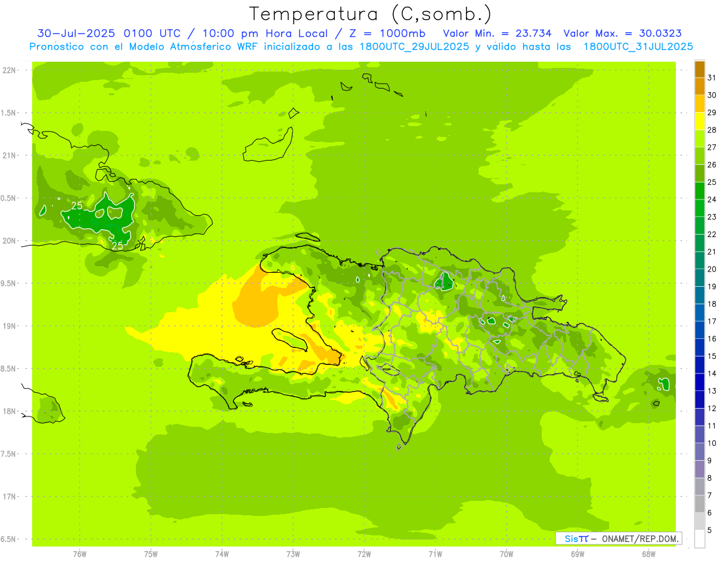Screen dimensions: 728x562
Task: Click the colorbar label '24'
Action: pos(712,199)
